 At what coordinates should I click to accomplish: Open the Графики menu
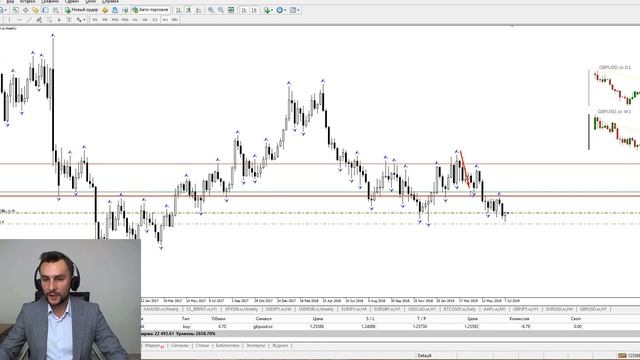click(x=50, y=2)
